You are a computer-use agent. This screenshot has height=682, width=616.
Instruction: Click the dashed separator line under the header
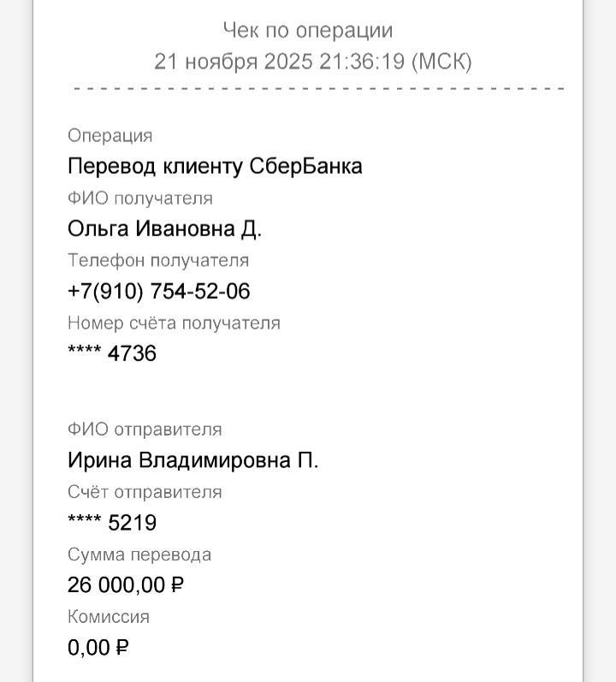point(318,88)
